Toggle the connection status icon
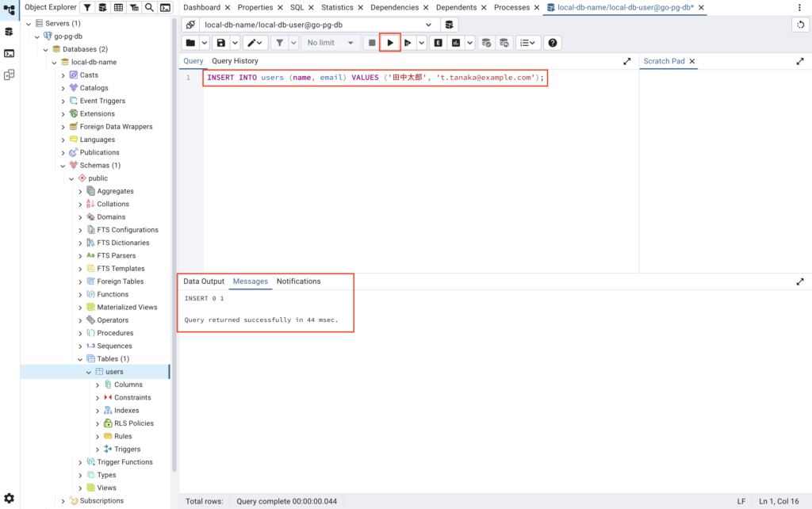 [x=190, y=25]
